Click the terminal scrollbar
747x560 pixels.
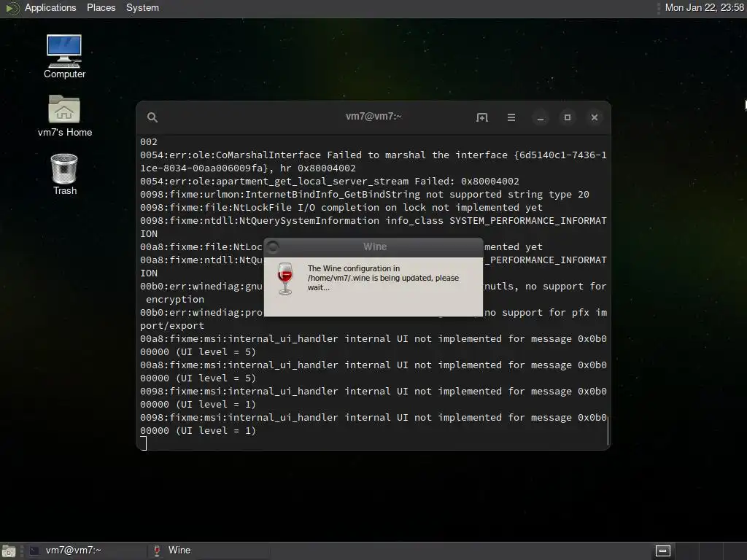coord(608,431)
